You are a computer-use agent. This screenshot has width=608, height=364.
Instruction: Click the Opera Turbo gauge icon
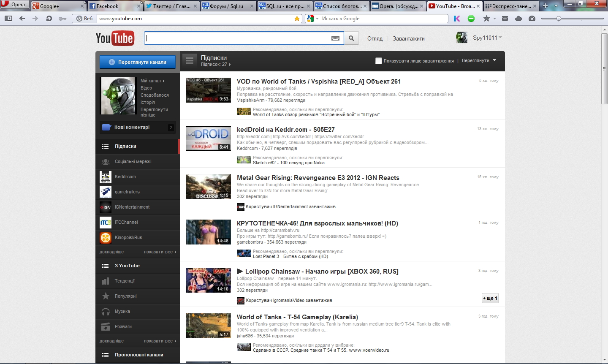[x=532, y=19]
